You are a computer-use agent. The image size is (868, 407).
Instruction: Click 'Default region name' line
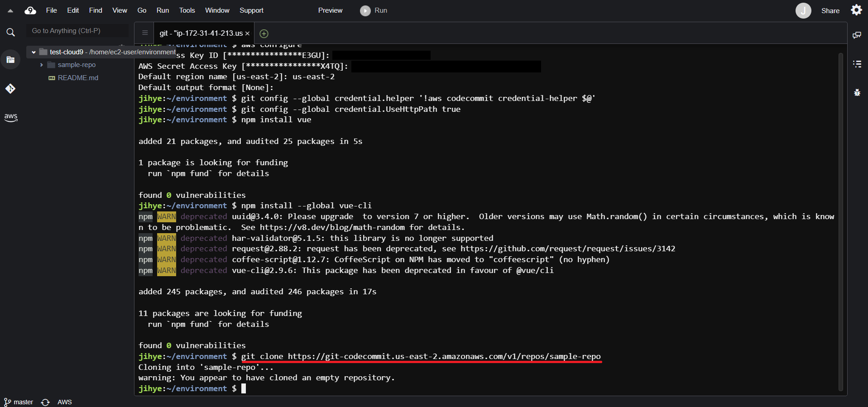(x=236, y=77)
